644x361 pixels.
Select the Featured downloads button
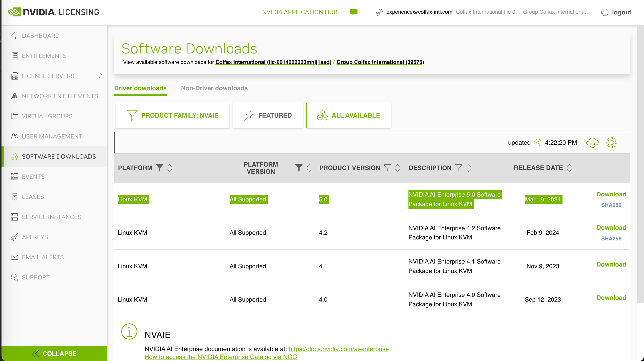268,115
